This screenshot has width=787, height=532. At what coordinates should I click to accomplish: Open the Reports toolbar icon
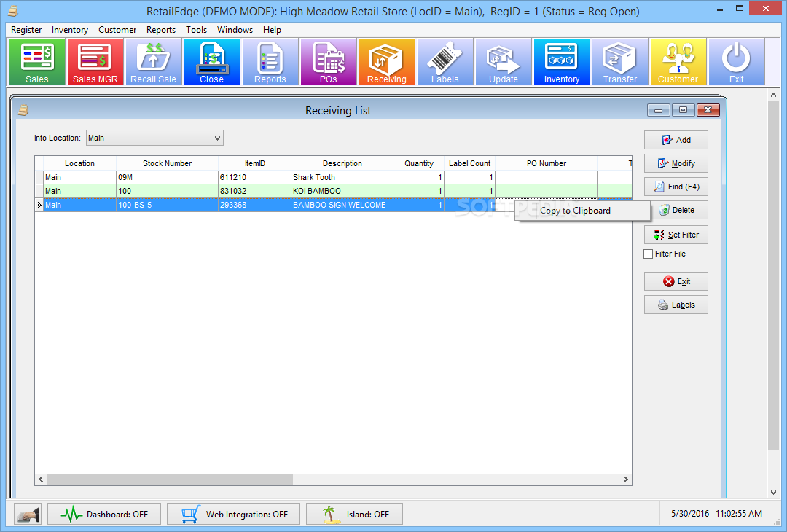pos(270,62)
